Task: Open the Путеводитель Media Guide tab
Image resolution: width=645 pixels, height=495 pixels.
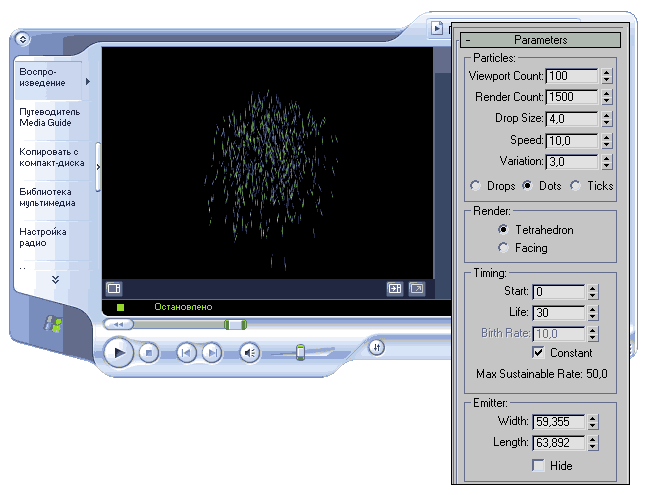Action: [x=50, y=116]
